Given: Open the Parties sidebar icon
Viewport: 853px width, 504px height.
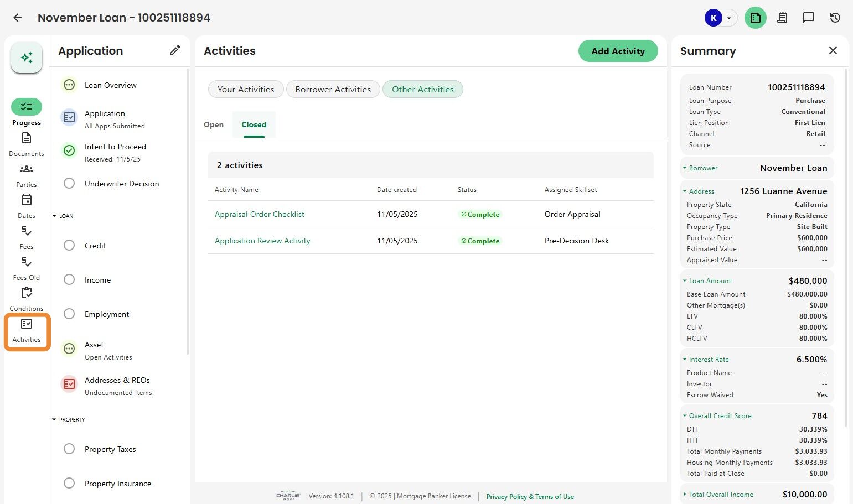Looking at the screenshot, I should pos(27,169).
